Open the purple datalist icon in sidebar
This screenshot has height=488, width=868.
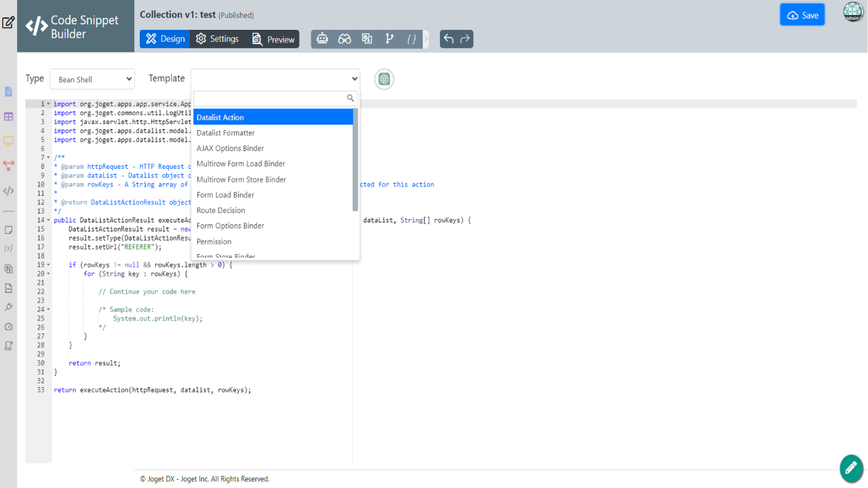point(9,117)
